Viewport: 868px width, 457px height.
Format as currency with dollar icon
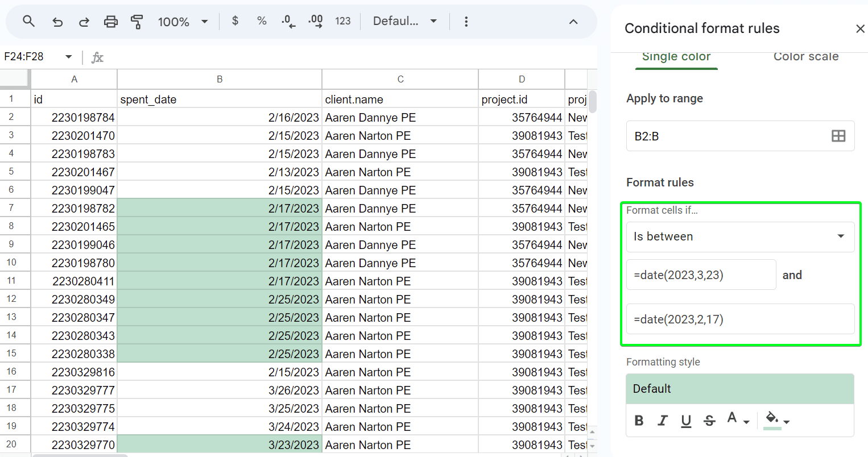click(235, 21)
